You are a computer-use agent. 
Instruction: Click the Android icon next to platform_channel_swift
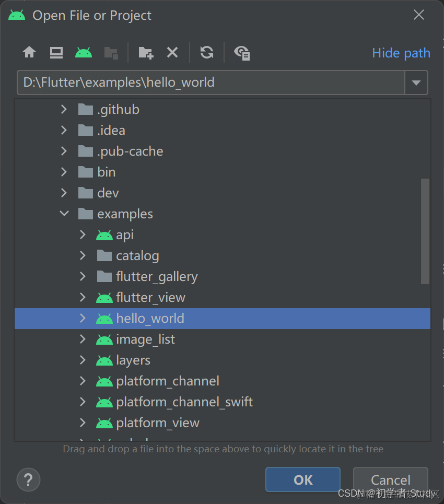(x=104, y=403)
